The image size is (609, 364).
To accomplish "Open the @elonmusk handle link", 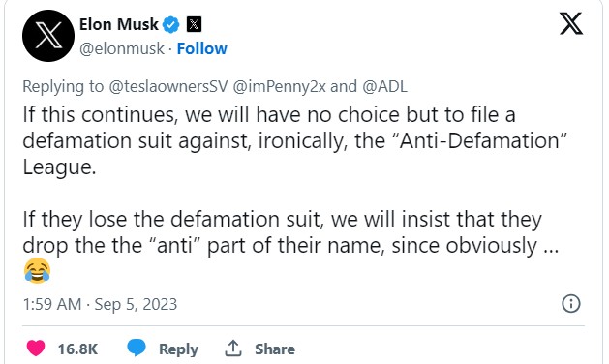I will (122, 49).
